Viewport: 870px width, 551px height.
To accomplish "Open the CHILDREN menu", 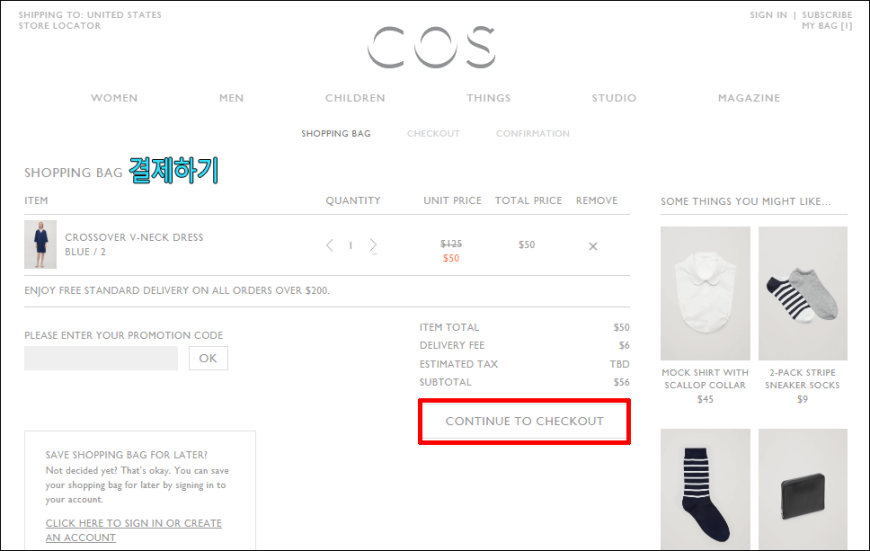I will click(x=355, y=98).
